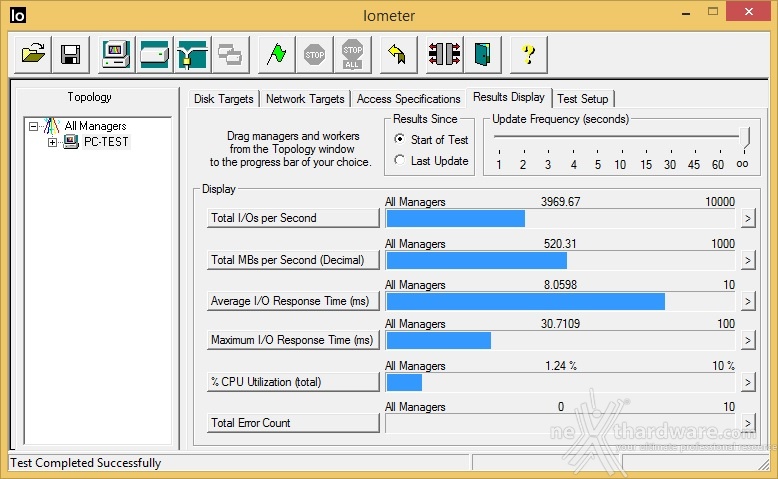Image resolution: width=778 pixels, height=479 pixels.
Task: Click the Total I/Os per Second progress bar
Action: (560, 218)
